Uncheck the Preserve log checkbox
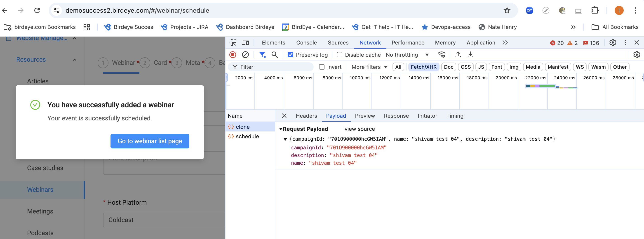 tap(290, 55)
